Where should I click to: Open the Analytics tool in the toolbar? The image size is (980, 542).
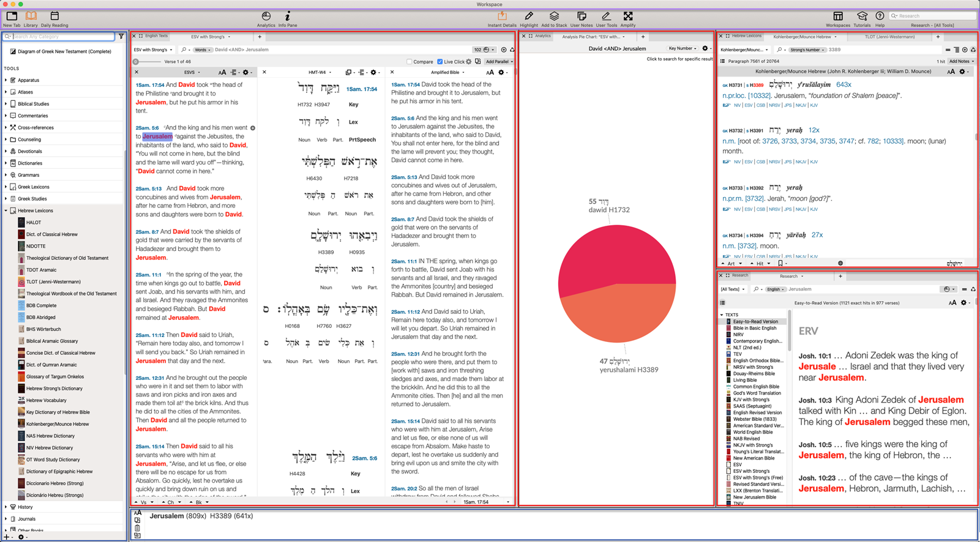(266, 18)
